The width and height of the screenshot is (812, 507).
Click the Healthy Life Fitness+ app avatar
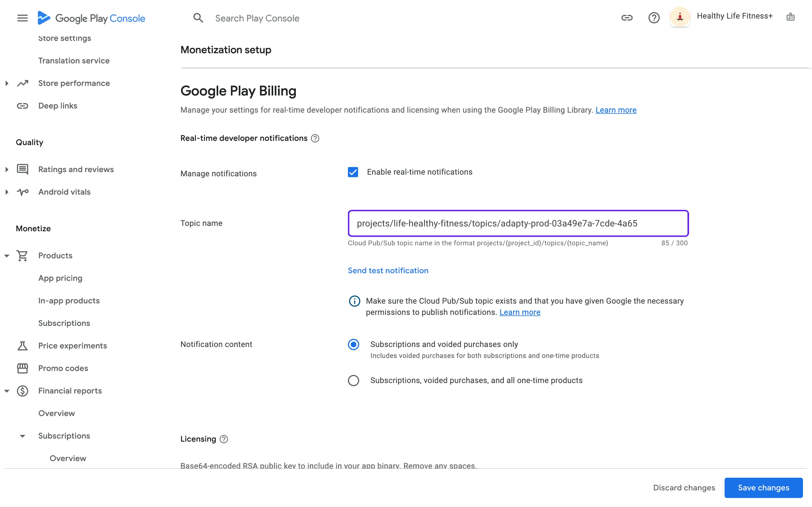(679, 17)
